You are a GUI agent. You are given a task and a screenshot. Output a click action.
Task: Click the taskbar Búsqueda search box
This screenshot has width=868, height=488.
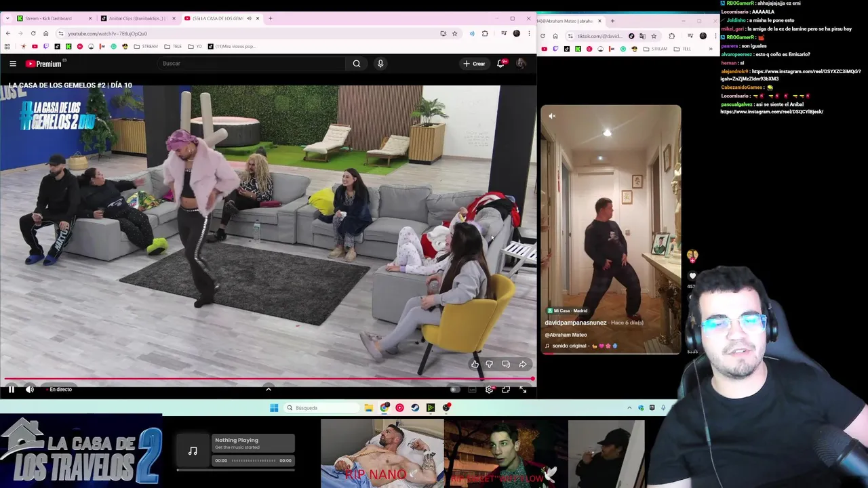point(321,408)
